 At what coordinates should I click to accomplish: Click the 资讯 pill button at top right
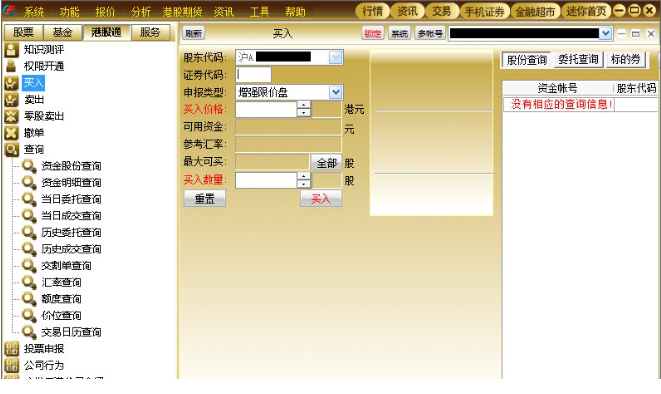pyautogui.click(x=407, y=11)
